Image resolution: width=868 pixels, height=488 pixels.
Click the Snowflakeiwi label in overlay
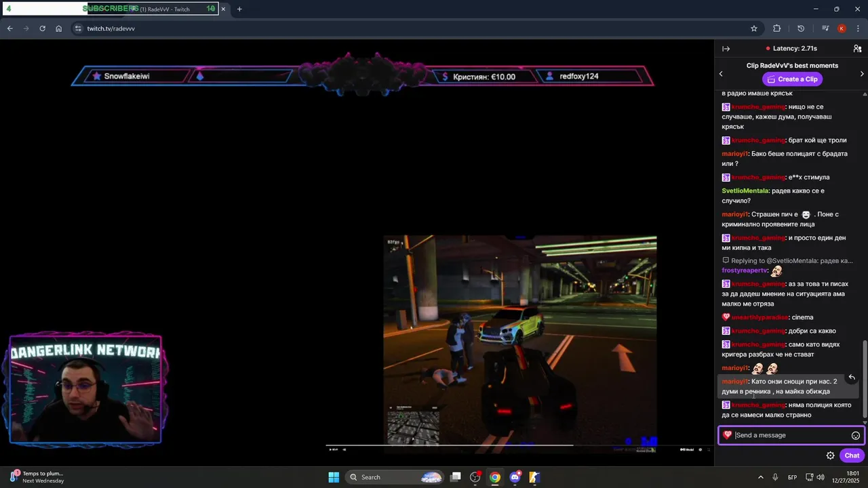(x=127, y=76)
